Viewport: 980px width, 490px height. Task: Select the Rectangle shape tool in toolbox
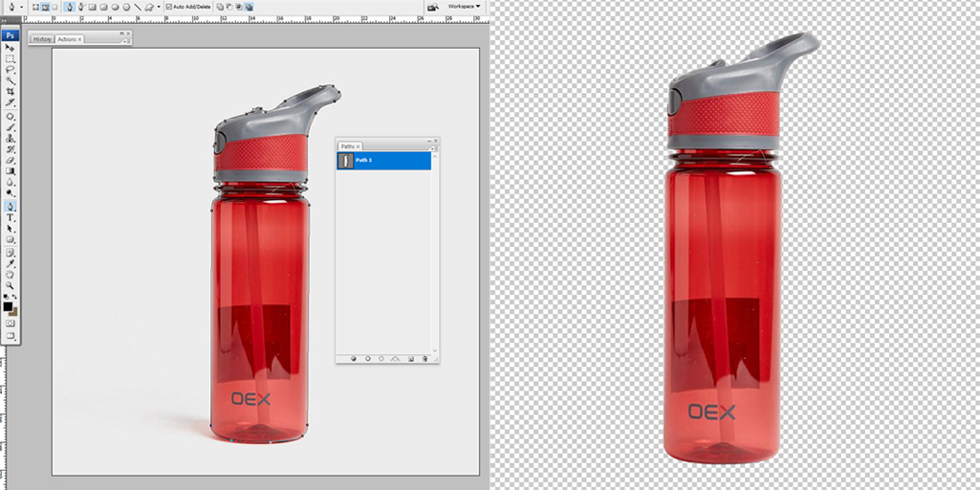click(x=10, y=239)
